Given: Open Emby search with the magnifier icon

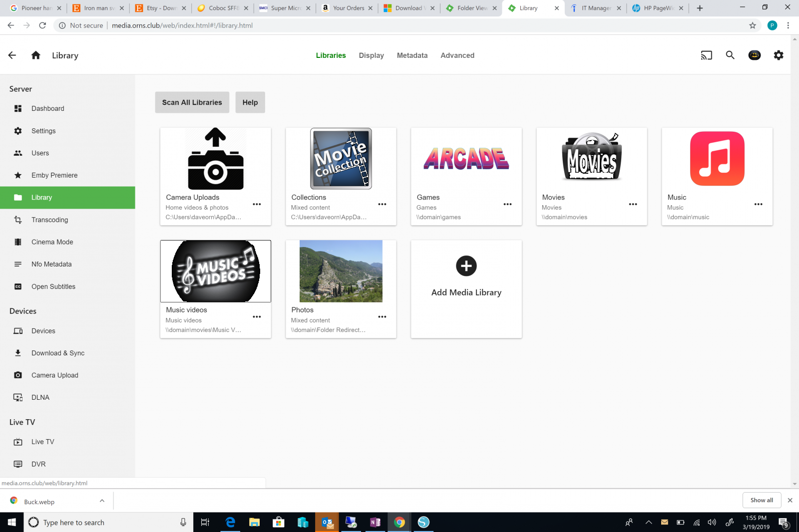Looking at the screenshot, I should coord(730,55).
